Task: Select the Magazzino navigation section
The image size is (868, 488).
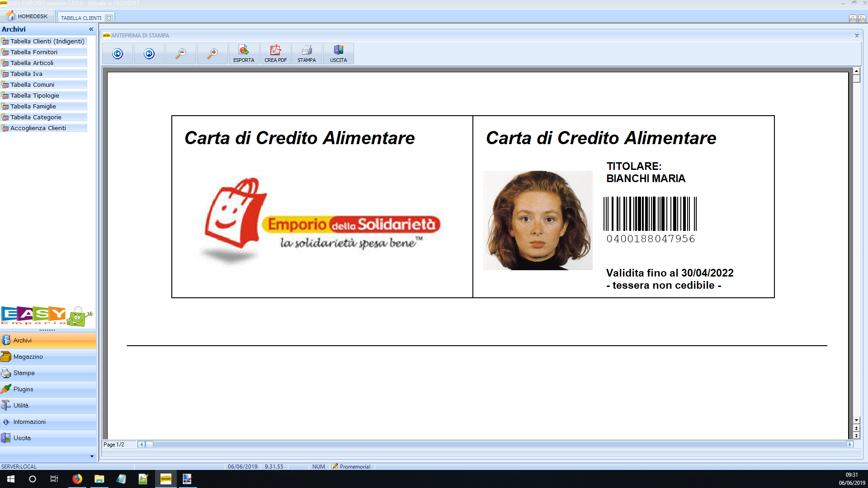Action: [x=48, y=357]
